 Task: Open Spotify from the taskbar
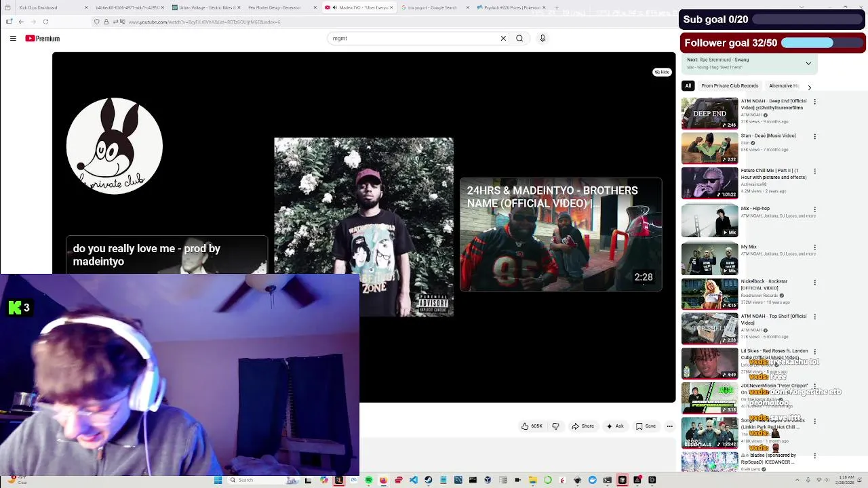[368, 480]
